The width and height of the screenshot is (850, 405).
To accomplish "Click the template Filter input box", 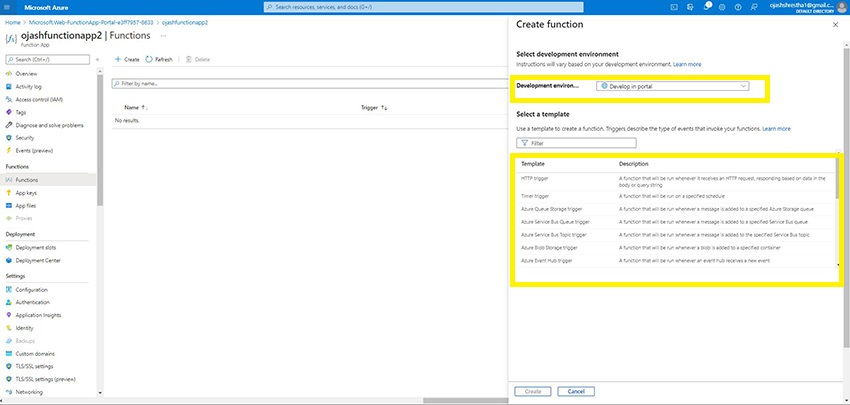I will [x=576, y=143].
